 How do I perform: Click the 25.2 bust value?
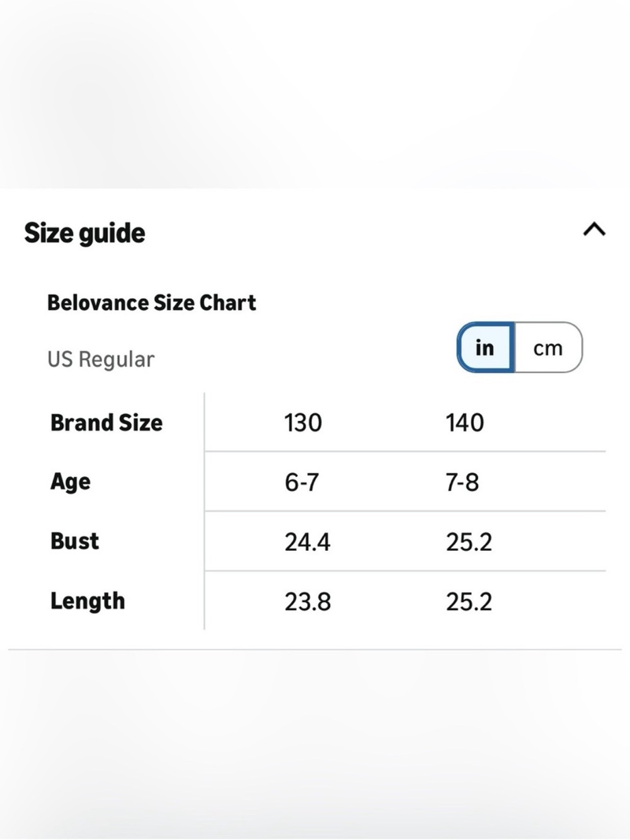tap(469, 542)
